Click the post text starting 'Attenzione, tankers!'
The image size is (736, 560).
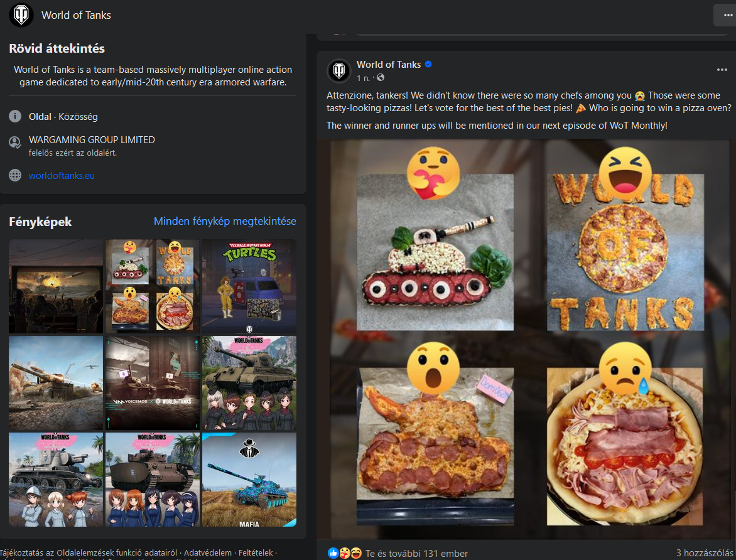click(529, 102)
